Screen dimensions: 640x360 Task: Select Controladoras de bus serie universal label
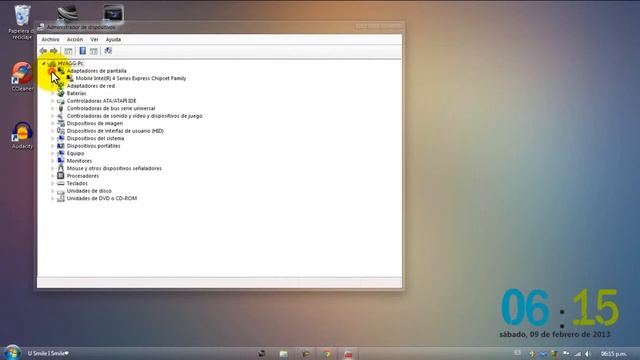point(111,109)
